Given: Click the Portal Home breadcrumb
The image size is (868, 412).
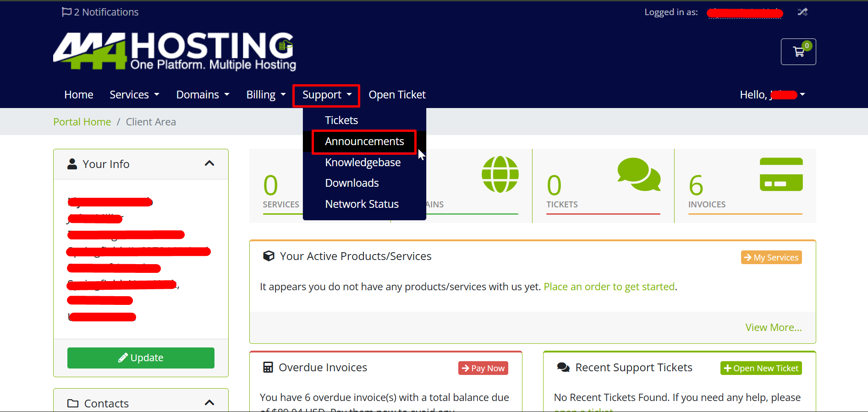Looking at the screenshot, I should point(82,122).
